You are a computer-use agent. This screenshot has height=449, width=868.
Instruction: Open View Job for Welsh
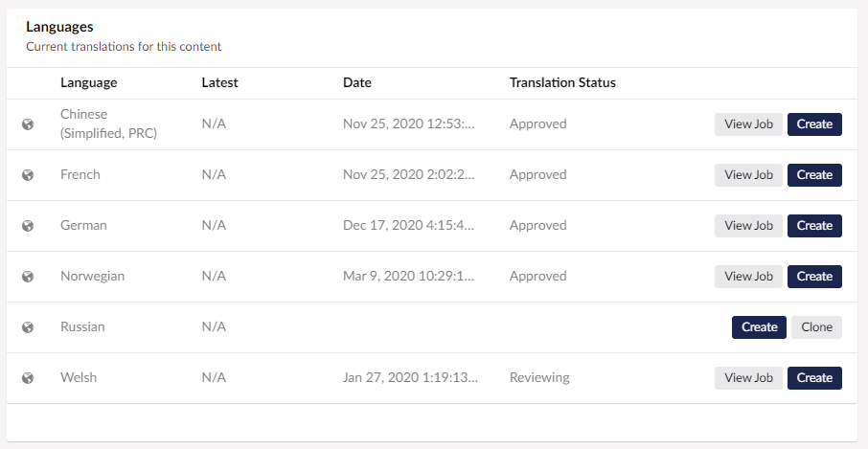[x=748, y=378]
